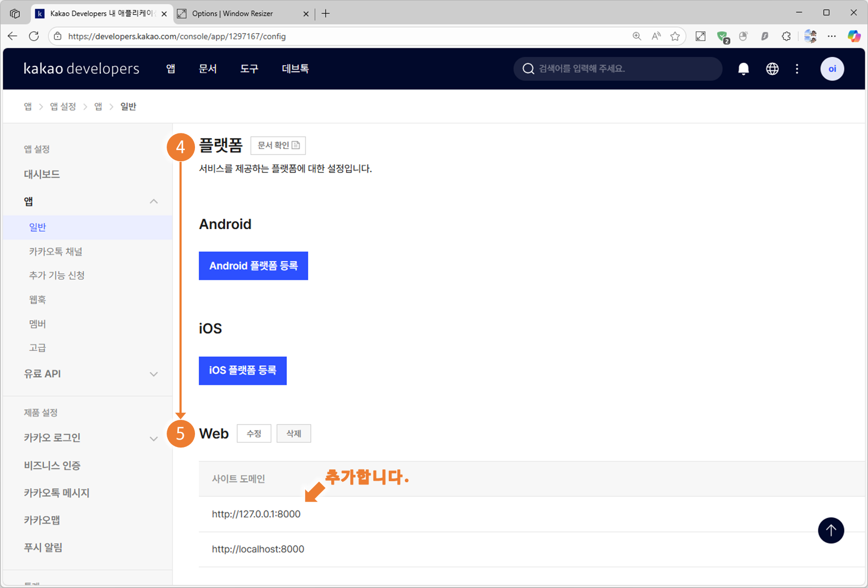Click the http://127.0.0.1:8000 domain entry
Viewport: 868px width, 588px height.
pyautogui.click(x=256, y=514)
